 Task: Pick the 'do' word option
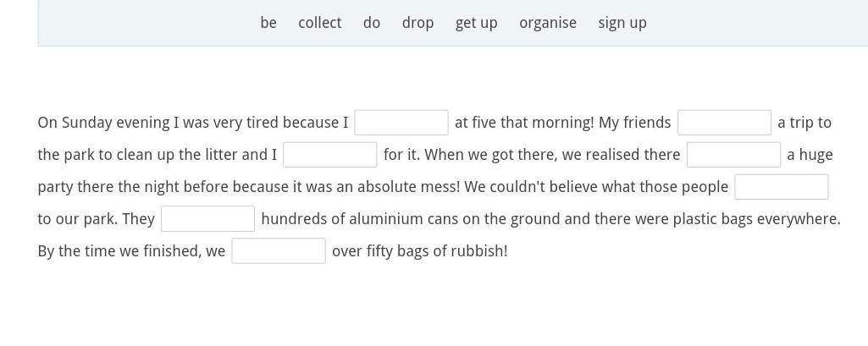pos(372,23)
